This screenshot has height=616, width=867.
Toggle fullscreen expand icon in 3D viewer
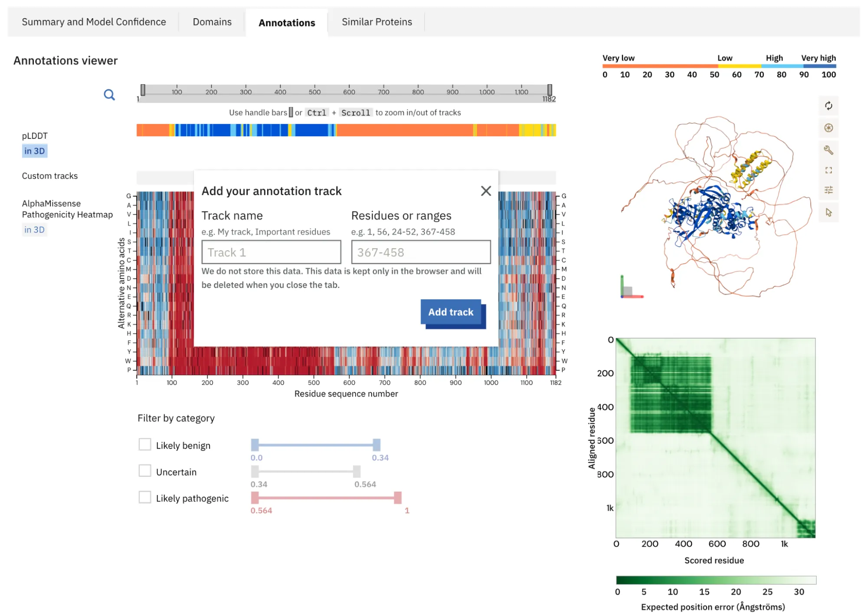(x=828, y=170)
